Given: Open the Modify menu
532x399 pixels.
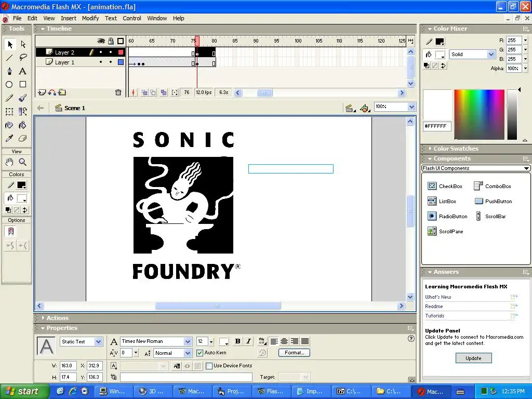Looking at the screenshot, I should pyautogui.click(x=90, y=18).
